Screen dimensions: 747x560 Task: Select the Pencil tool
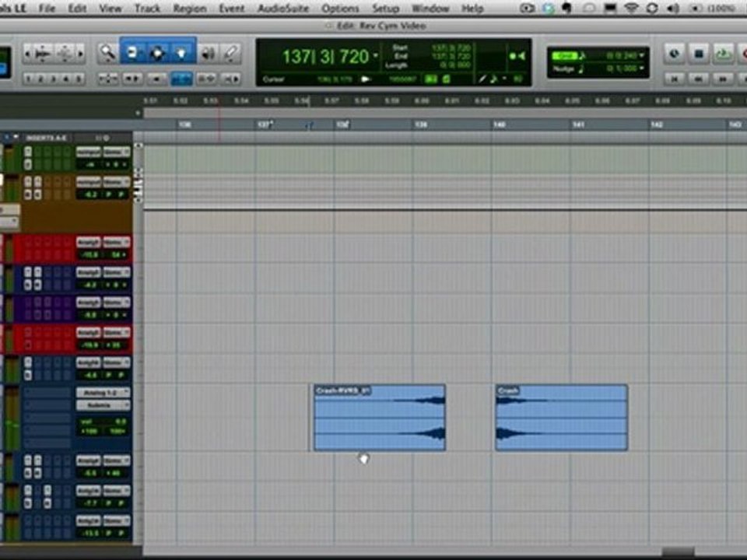point(231,54)
